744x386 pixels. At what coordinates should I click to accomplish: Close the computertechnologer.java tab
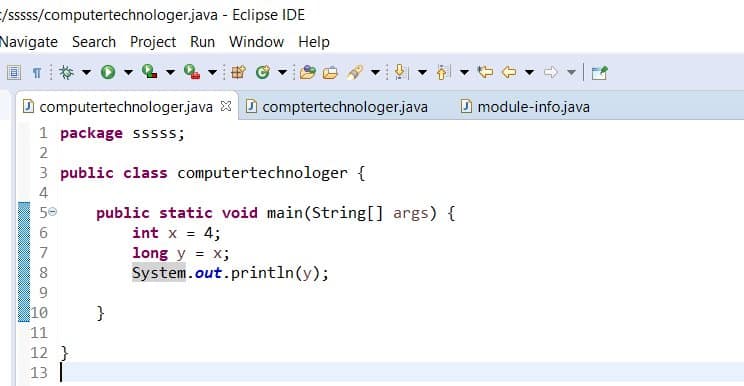pos(226,106)
